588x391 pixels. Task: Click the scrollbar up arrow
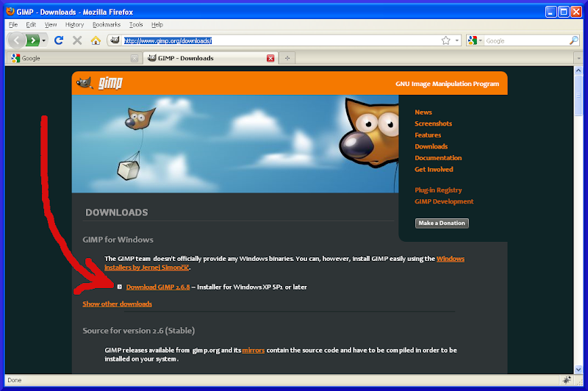point(578,70)
